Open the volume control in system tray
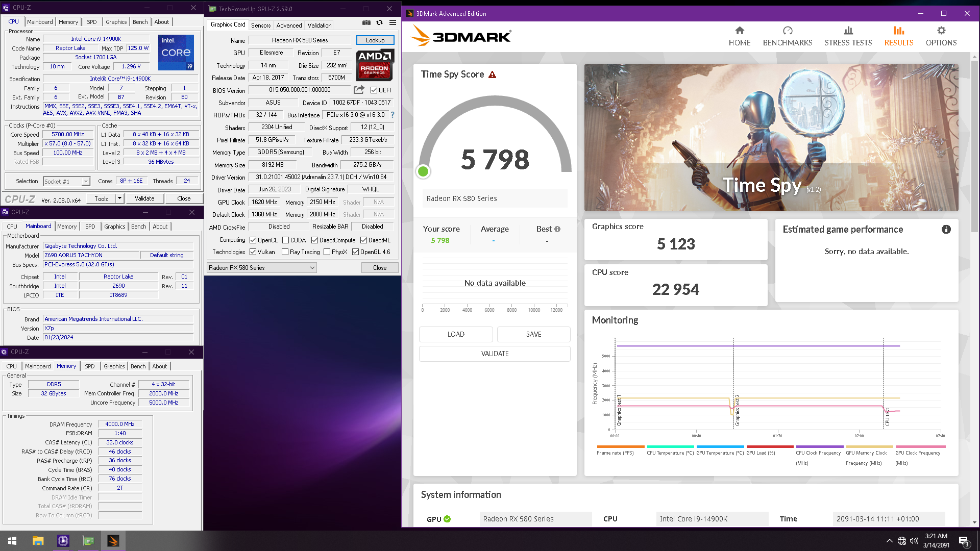Viewport: 980px width, 551px height. coord(914,541)
